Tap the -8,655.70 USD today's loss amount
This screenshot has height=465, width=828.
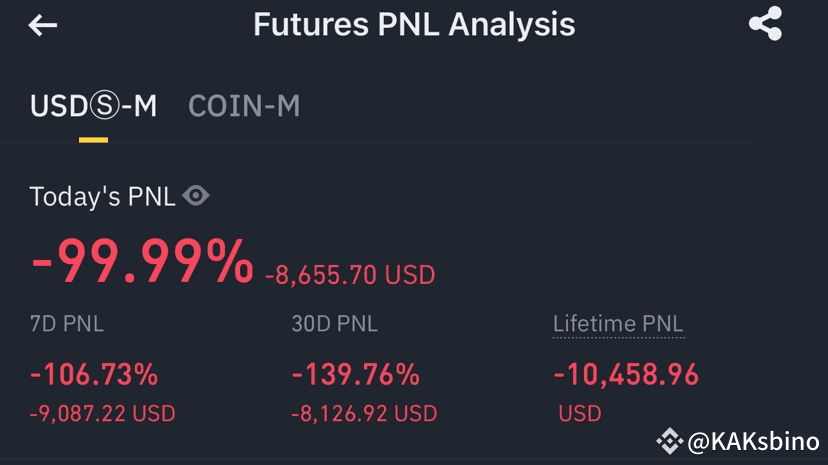(x=350, y=275)
